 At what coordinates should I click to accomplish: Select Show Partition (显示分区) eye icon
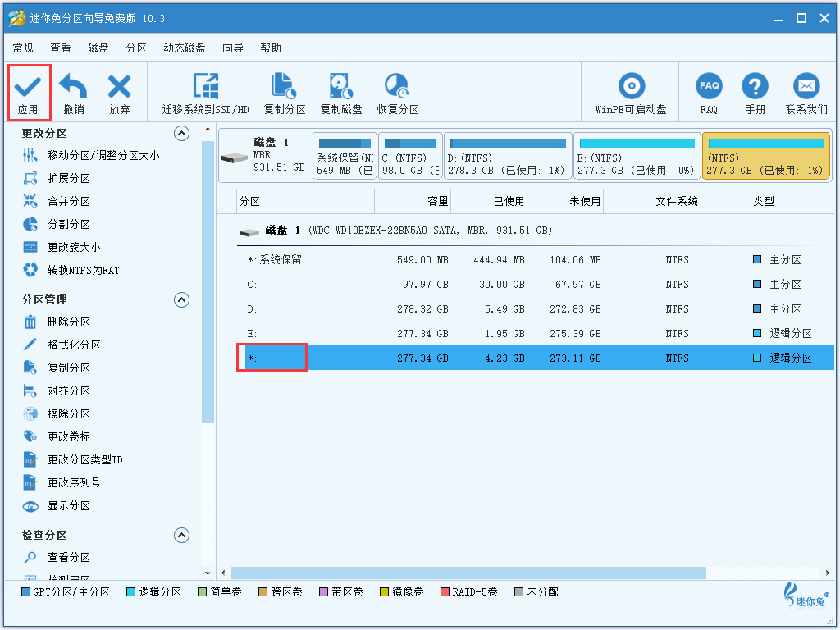pos(30,506)
